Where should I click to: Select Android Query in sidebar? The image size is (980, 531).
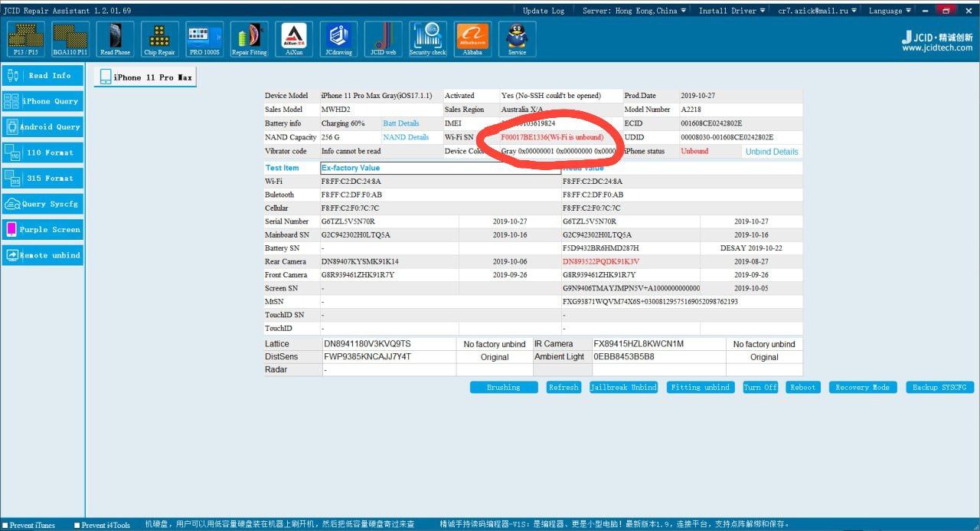43,127
